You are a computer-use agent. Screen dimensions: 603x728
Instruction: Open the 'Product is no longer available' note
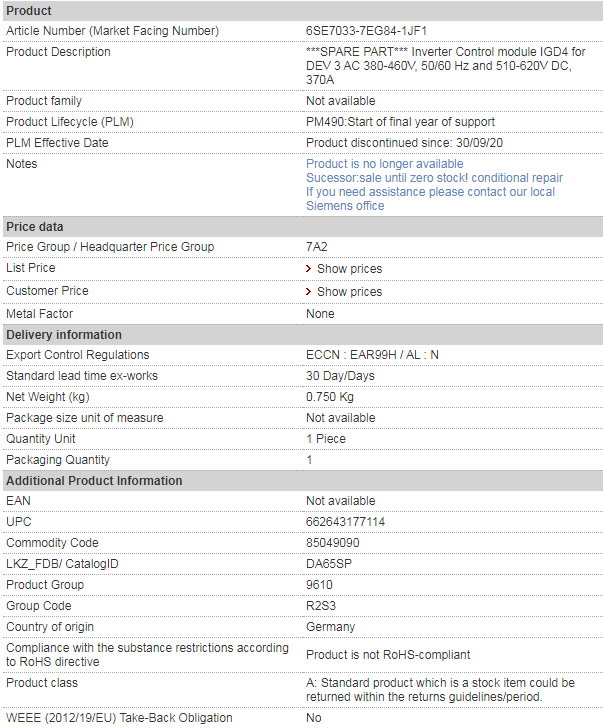(x=385, y=164)
